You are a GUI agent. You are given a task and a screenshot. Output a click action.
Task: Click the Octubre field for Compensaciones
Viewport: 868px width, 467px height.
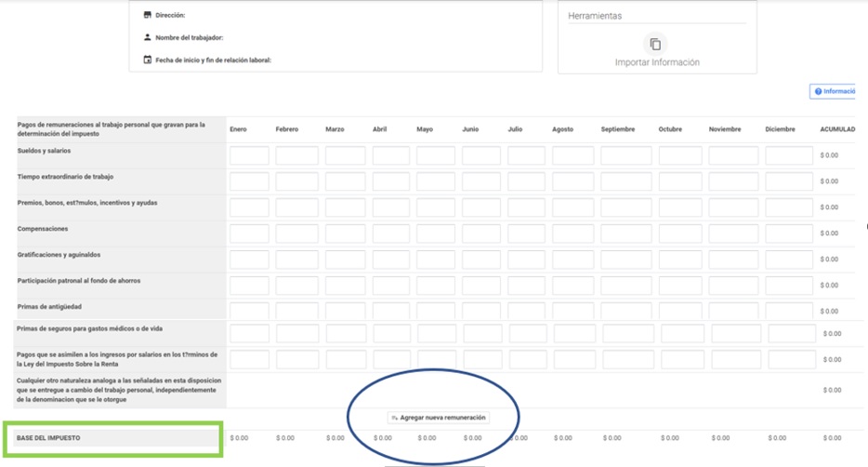point(680,233)
